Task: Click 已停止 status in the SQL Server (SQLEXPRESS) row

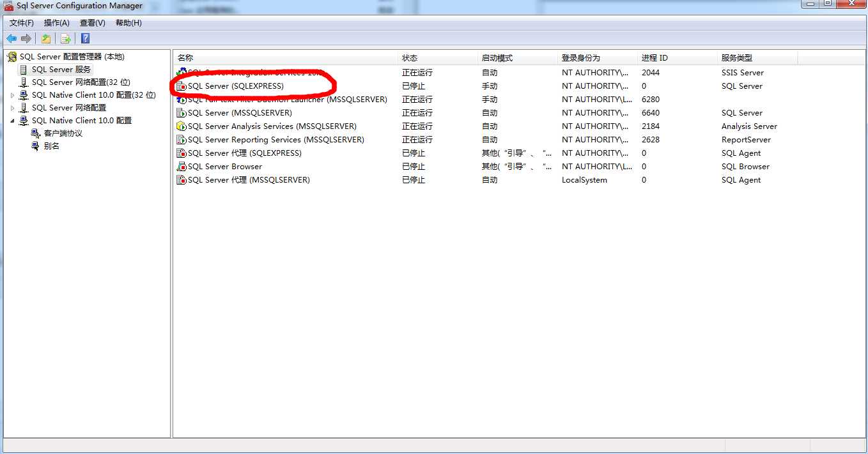Action: click(x=414, y=86)
